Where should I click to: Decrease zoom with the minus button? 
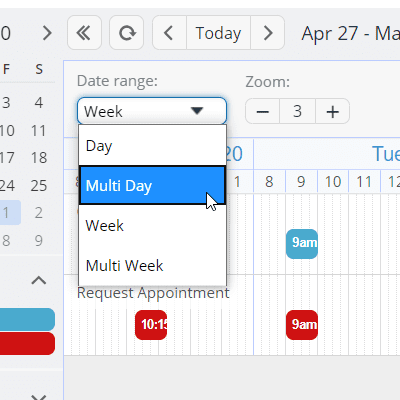(263, 111)
